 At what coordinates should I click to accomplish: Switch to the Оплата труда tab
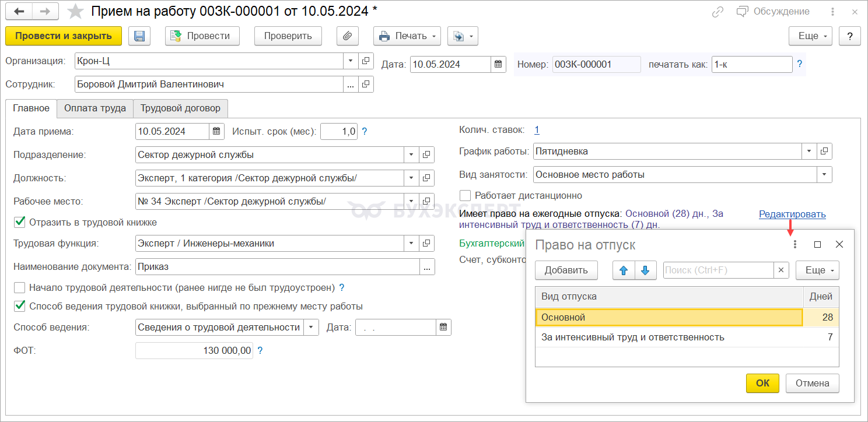point(95,108)
